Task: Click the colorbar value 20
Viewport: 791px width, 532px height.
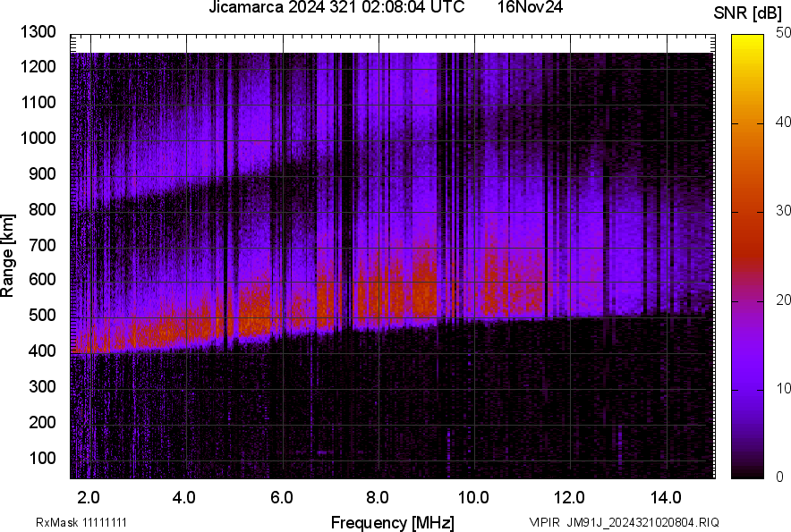Action: 783,300
